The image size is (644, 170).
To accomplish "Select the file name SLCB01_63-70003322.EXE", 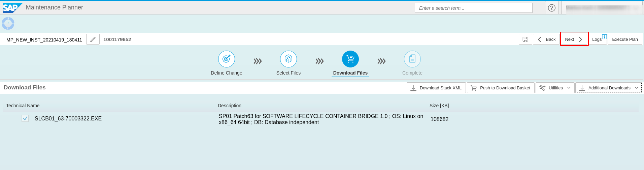I will [68, 118].
